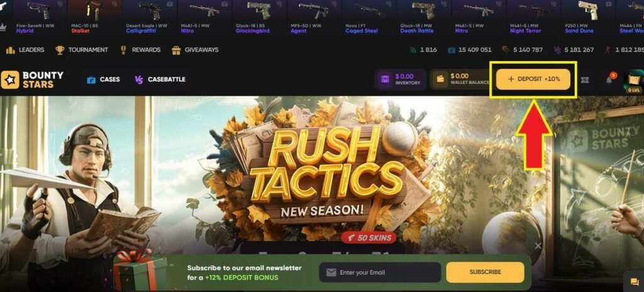This screenshot has height=292, width=644.
Task: Click the Enter your Email field
Action: (x=380, y=272)
